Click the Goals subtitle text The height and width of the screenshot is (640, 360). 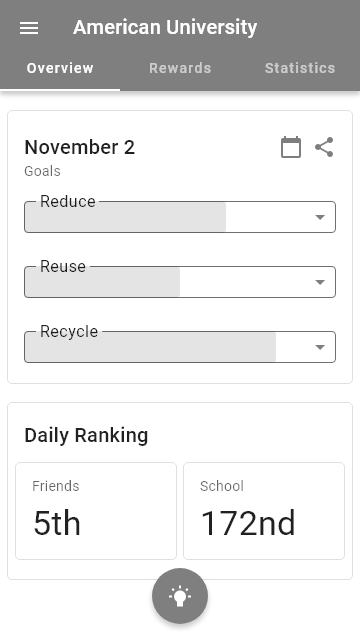tap(42, 171)
